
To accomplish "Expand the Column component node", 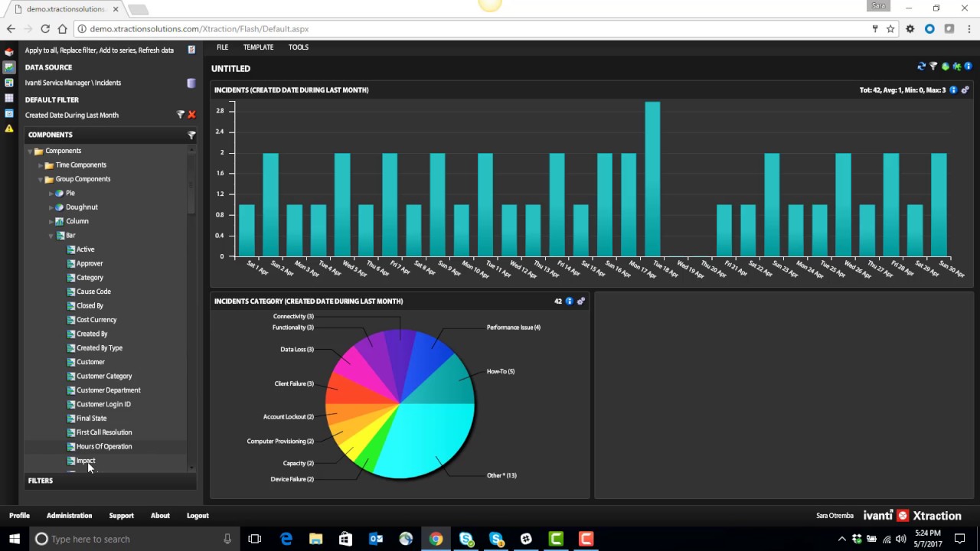I will 51,222.
